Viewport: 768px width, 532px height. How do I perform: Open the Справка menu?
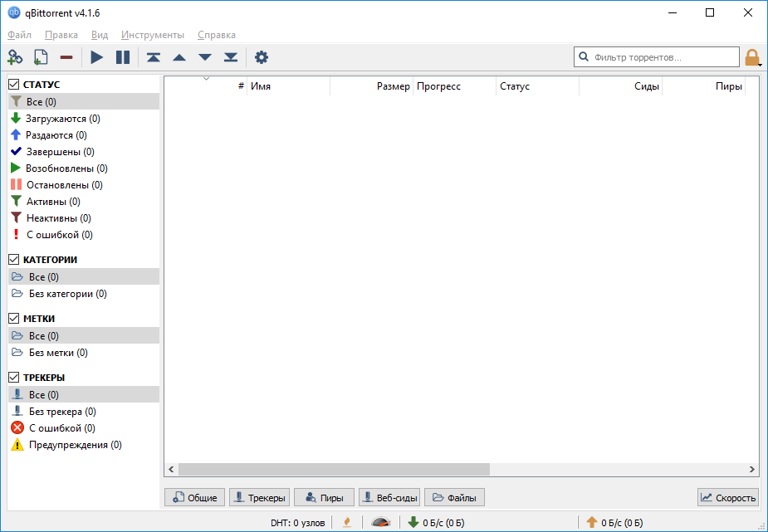(217, 35)
